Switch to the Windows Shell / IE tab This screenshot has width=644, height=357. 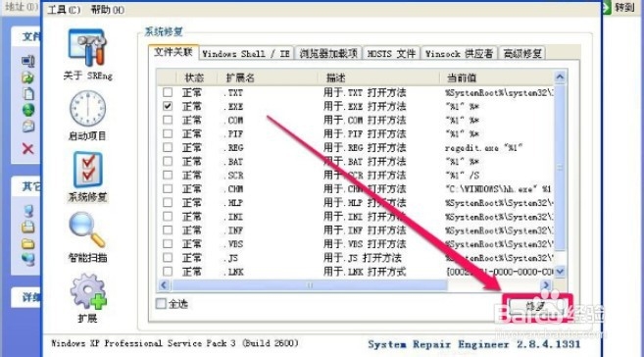(x=246, y=53)
